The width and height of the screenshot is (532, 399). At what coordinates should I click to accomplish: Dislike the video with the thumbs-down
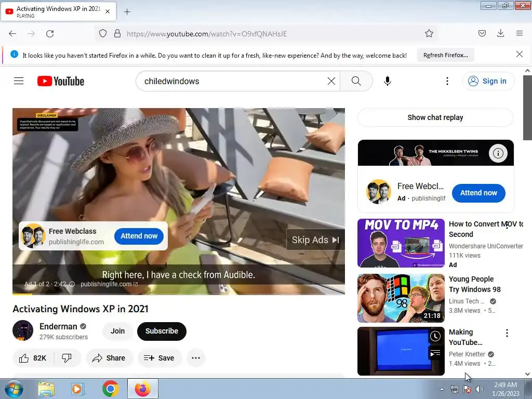click(x=67, y=357)
